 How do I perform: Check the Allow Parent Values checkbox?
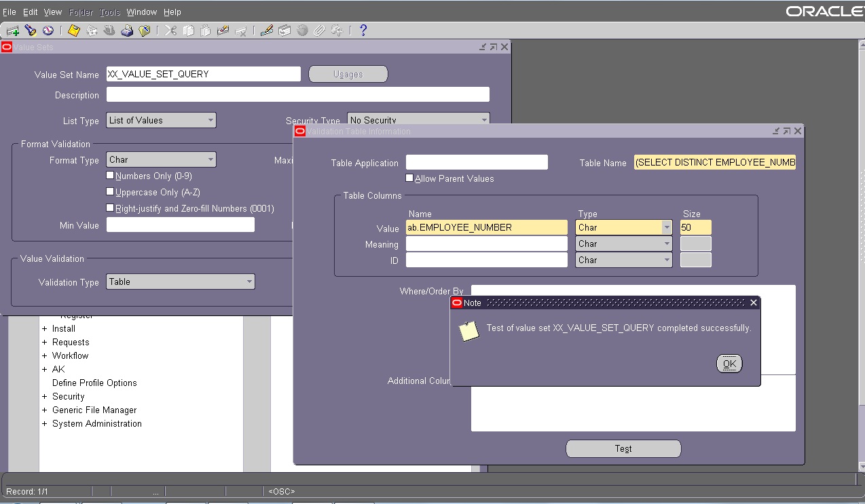point(408,178)
